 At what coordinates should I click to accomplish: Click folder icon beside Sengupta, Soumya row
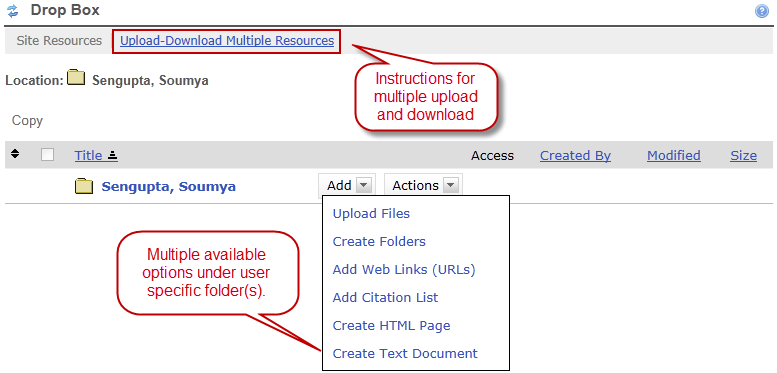pos(84,186)
